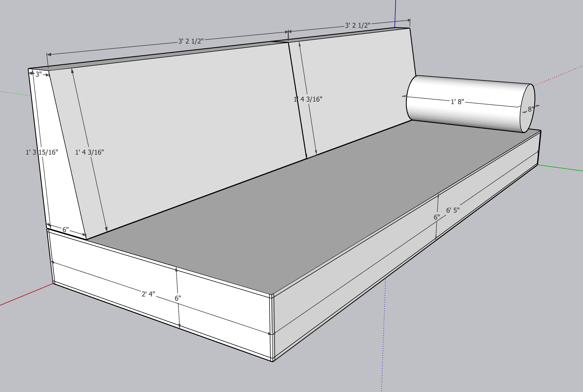Click the right 3' 2 1/2" width dimension

point(357,25)
